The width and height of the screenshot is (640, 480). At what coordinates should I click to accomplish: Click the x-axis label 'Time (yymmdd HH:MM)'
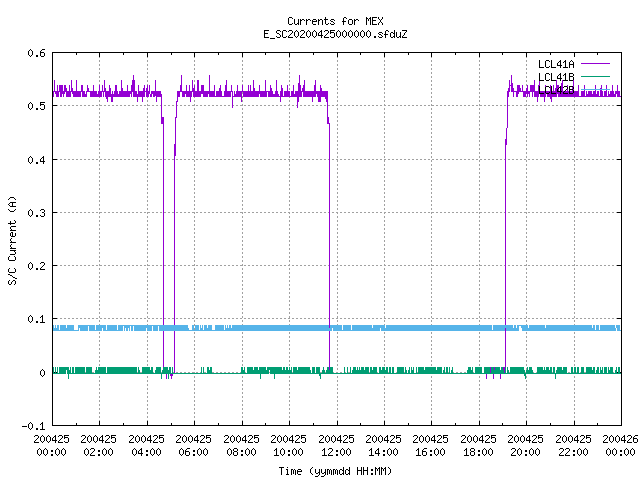pos(335,471)
